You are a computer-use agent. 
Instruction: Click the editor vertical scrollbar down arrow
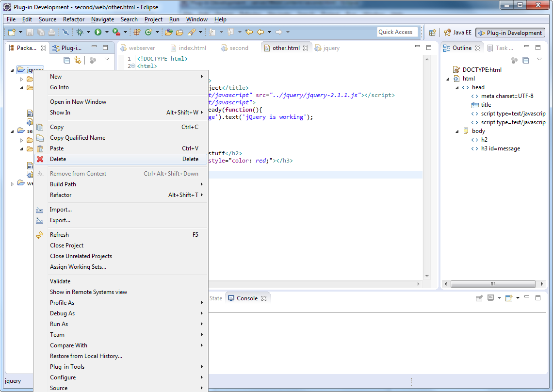pos(427,276)
